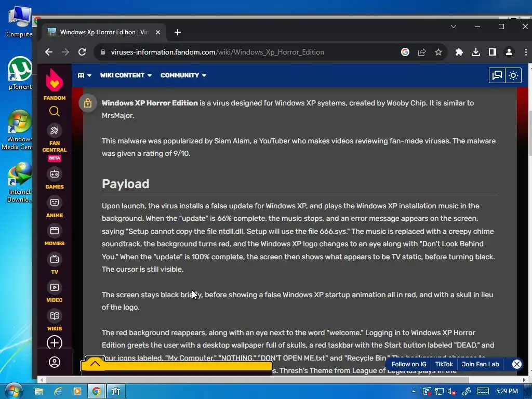Open the network tray icon
The height and width of the screenshot is (399, 532).
click(440, 391)
